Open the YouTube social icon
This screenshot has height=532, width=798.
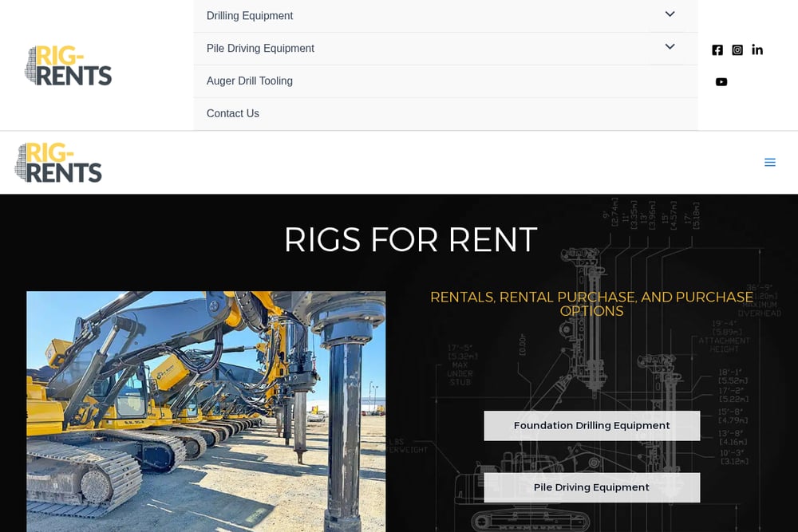pos(721,82)
